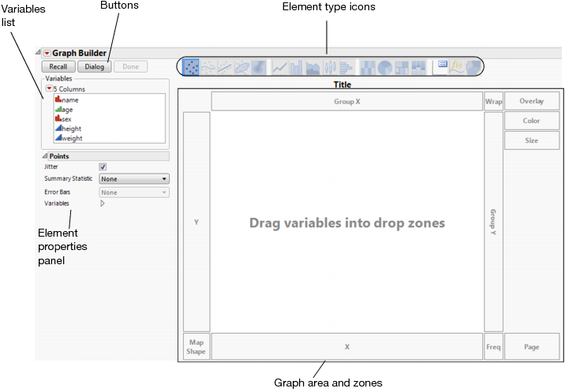The image size is (565, 392).
Task: Click the Wrap drop zone
Action: [494, 101]
